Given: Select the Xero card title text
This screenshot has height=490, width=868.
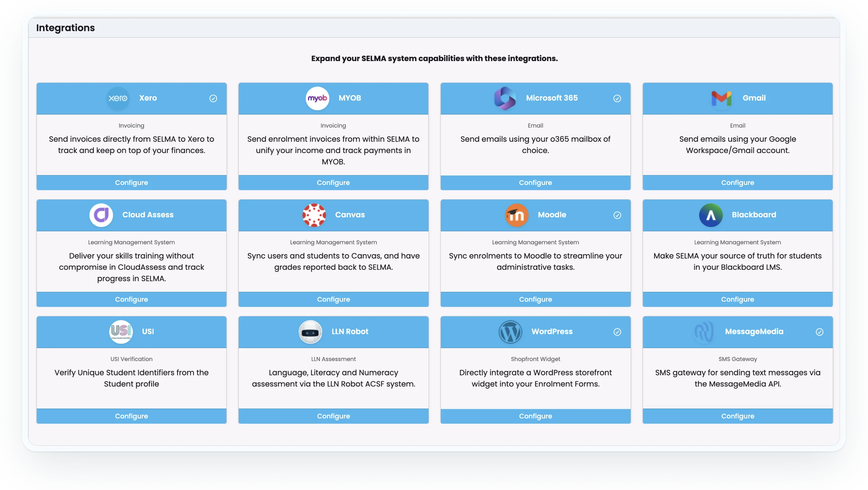Looking at the screenshot, I should pyautogui.click(x=148, y=98).
